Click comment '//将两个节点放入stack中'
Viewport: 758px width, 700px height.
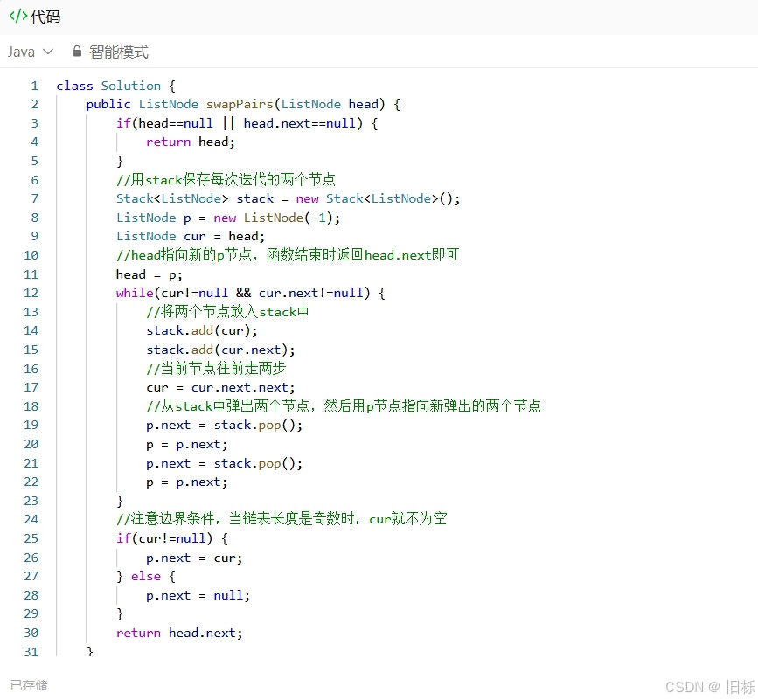tap(227, 312)
